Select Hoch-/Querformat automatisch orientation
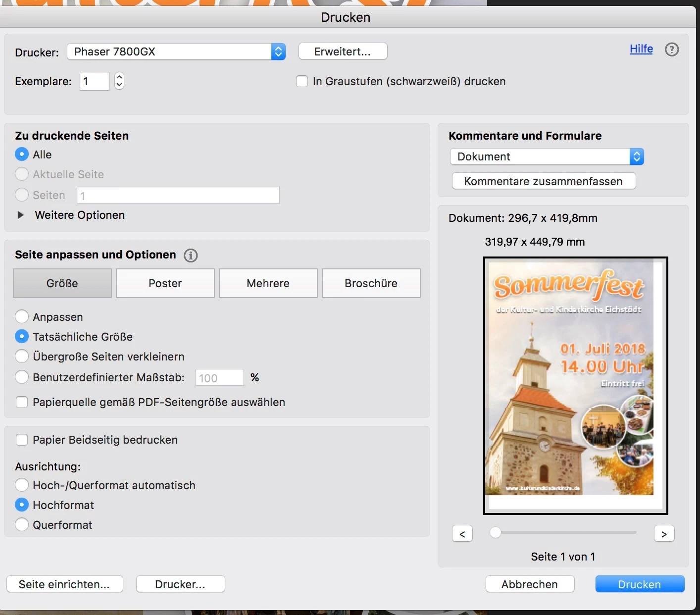The width and height of the screenshot is (700, 615). pos(22,485)
